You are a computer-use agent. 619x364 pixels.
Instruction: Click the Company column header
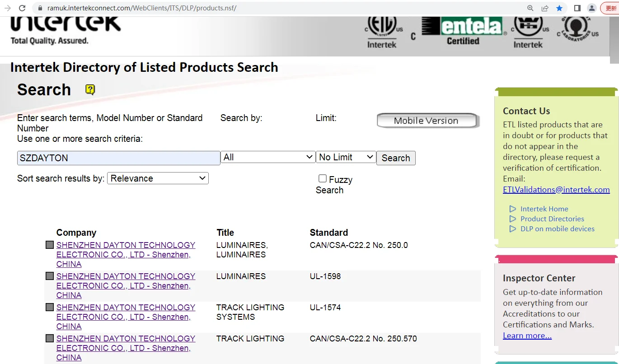(x=76, y=233)
